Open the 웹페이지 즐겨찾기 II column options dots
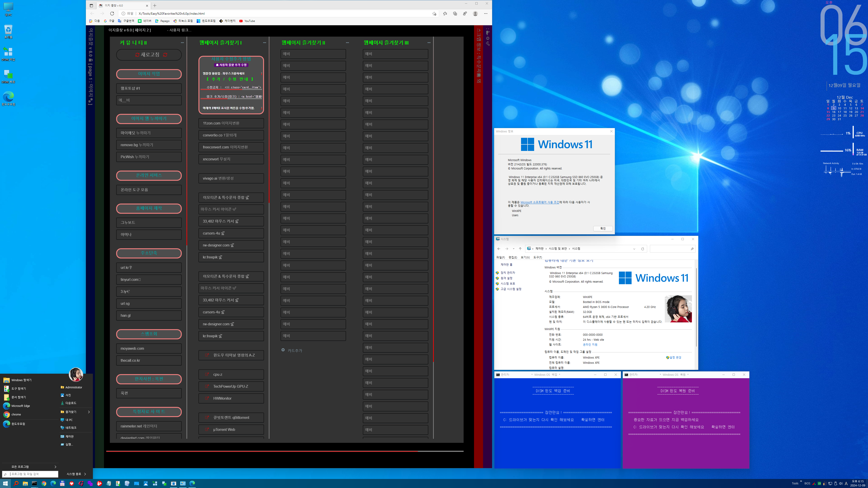Screen dimensions: 868x488 coord(347,43)
